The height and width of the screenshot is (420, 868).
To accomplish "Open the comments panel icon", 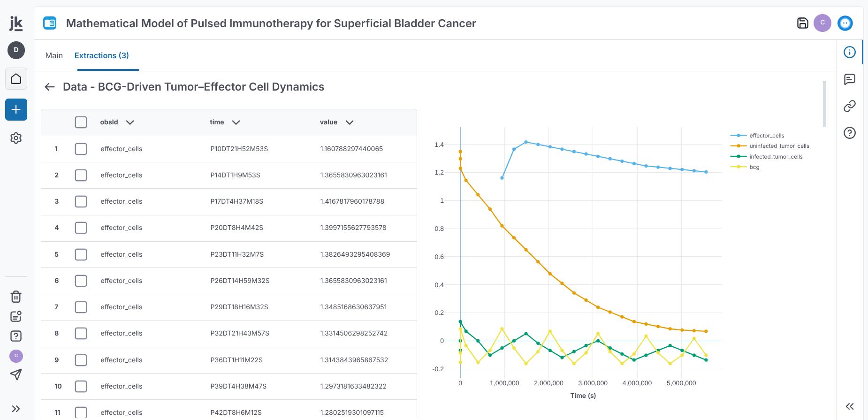I will pyautogui.click(x=850, y=79).
